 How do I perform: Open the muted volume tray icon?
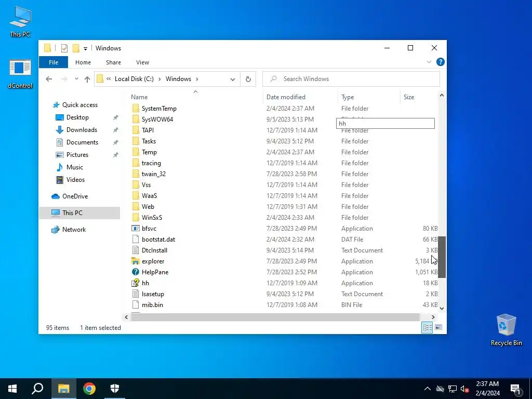click(465, 389)
